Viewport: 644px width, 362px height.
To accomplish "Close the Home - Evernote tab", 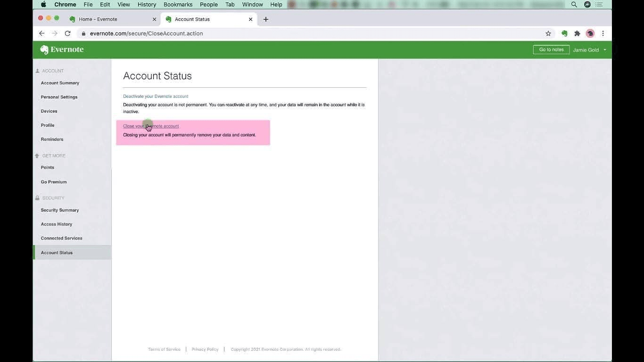I will tap(154, 19).
